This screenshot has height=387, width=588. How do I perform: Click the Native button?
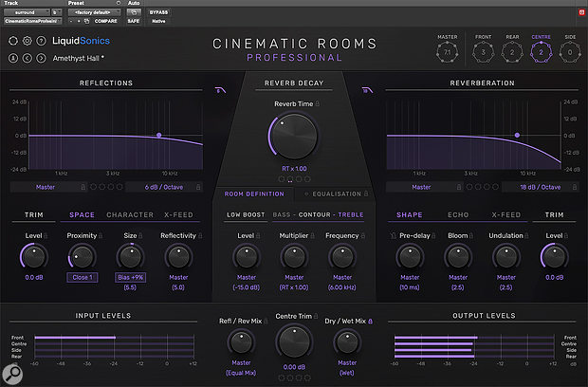158,22
